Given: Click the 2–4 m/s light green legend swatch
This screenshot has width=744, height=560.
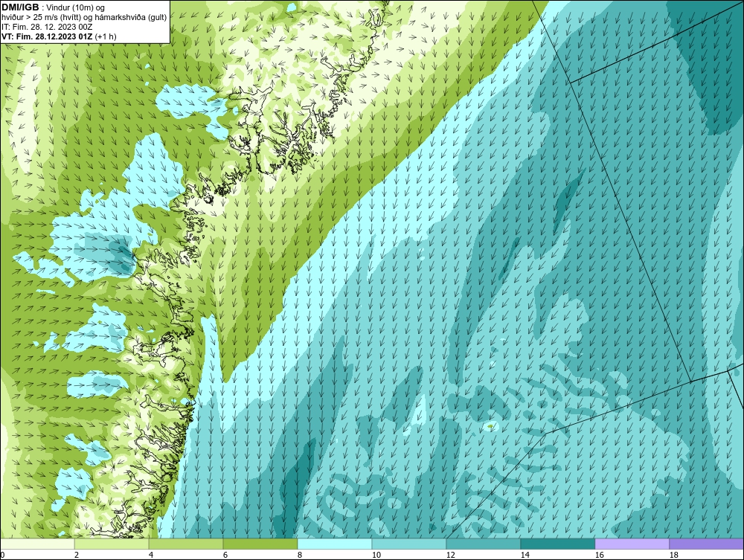Looking at the screenshot, I should tap(112, 544).
